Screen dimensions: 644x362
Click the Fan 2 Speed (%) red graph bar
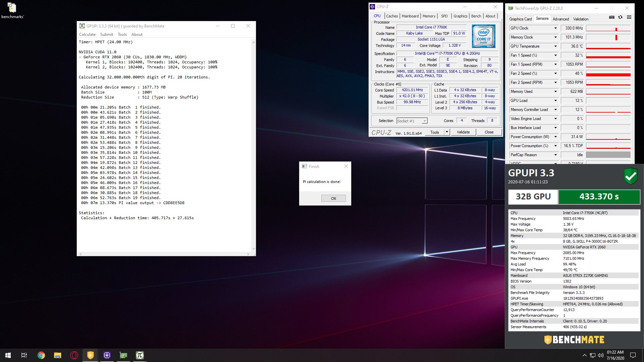(x=608, y=75)
